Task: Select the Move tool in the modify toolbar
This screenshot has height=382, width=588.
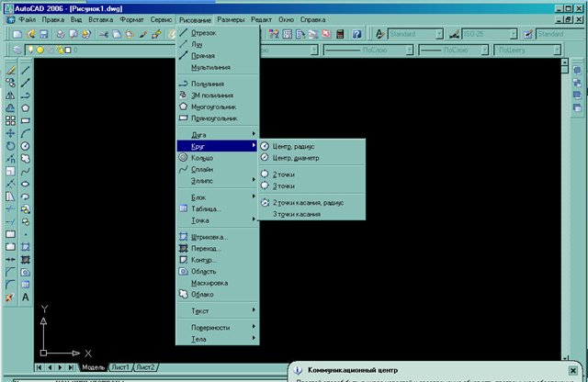Action: pos(9,133)
